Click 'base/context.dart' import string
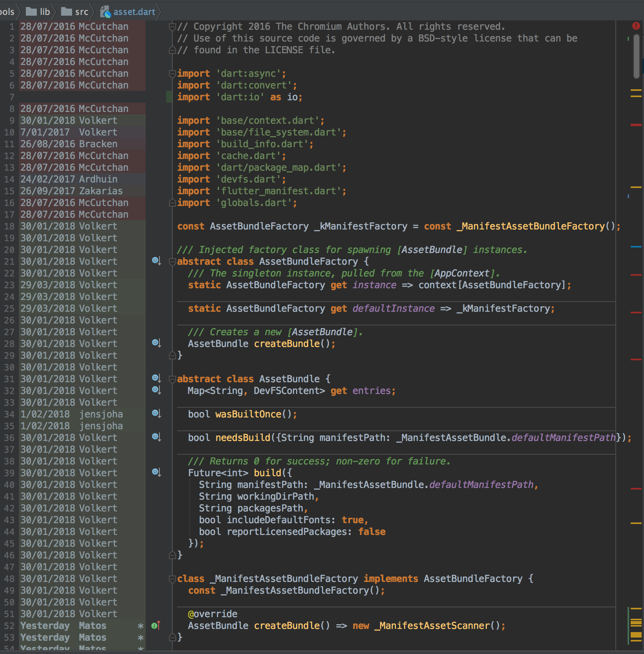 (x=268, y=121)
